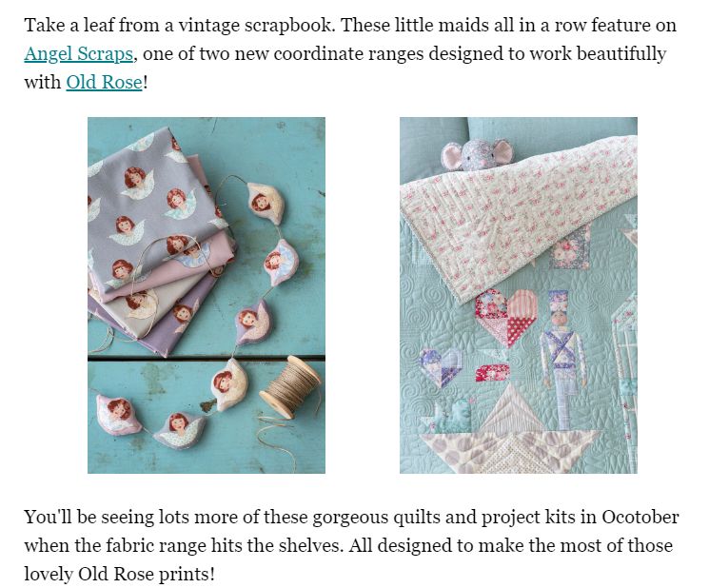This screenshot has height=588, width=709.
Task: Click the topmost angel ornament on garland
Action: [262, 202]
